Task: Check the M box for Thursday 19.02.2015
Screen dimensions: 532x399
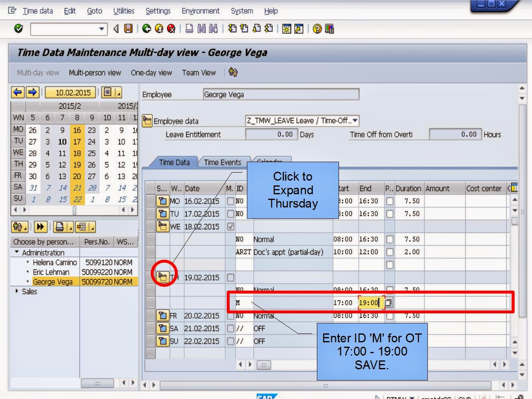Action: (231, 277)
